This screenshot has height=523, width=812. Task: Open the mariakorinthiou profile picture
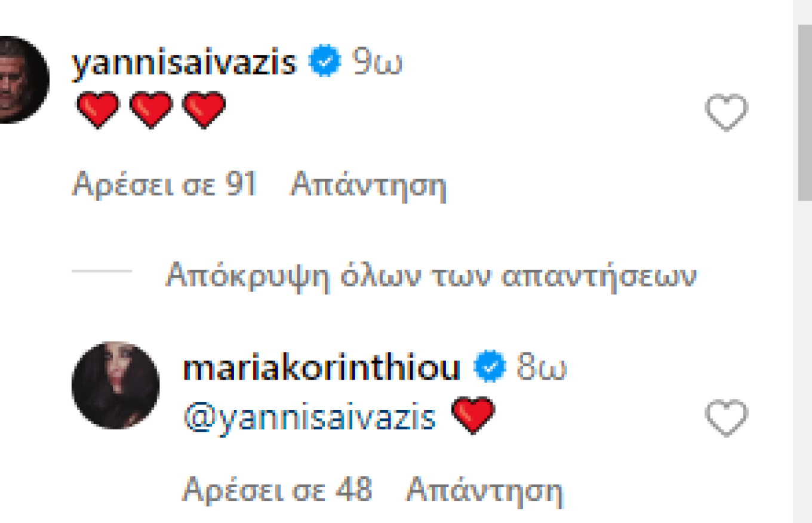click(x=115, y=385)
